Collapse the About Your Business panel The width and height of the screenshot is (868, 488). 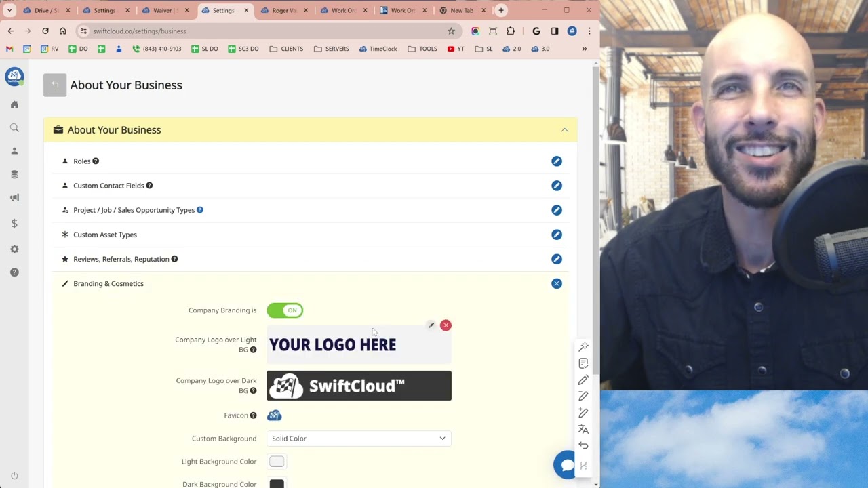coord(564,130)
